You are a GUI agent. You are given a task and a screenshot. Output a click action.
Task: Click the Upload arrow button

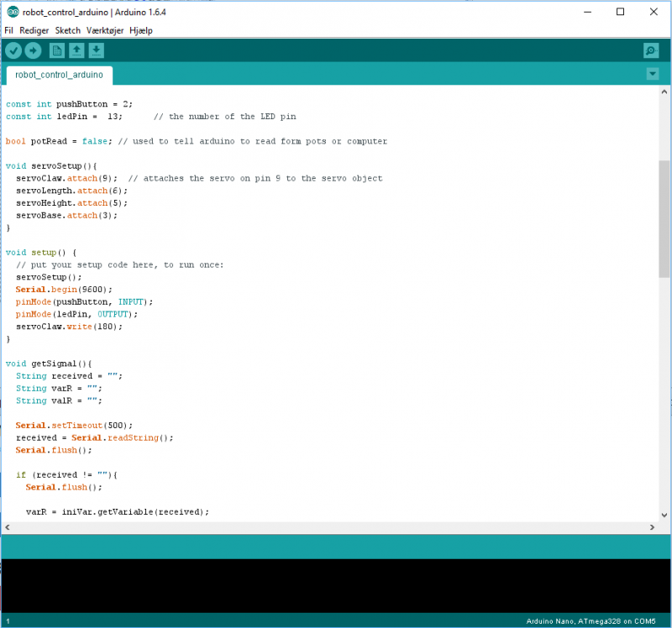click(x=33, y=50)
